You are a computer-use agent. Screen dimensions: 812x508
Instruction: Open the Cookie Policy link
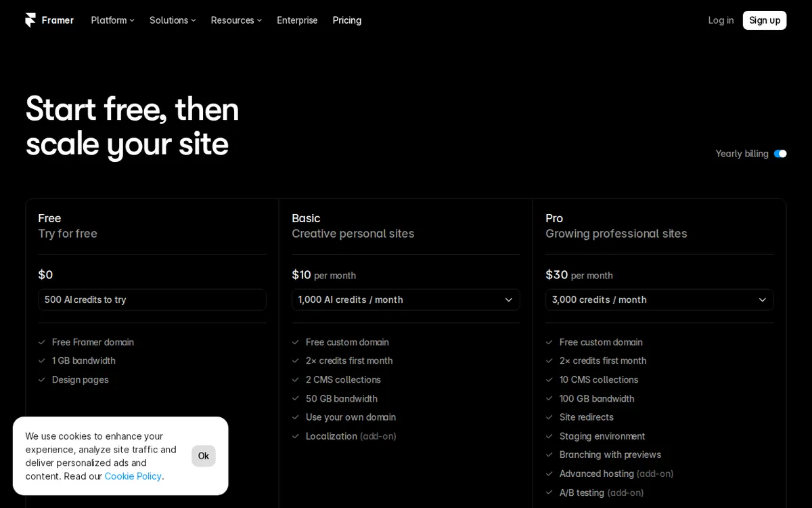pyautogui.click(x=133, y=476)
